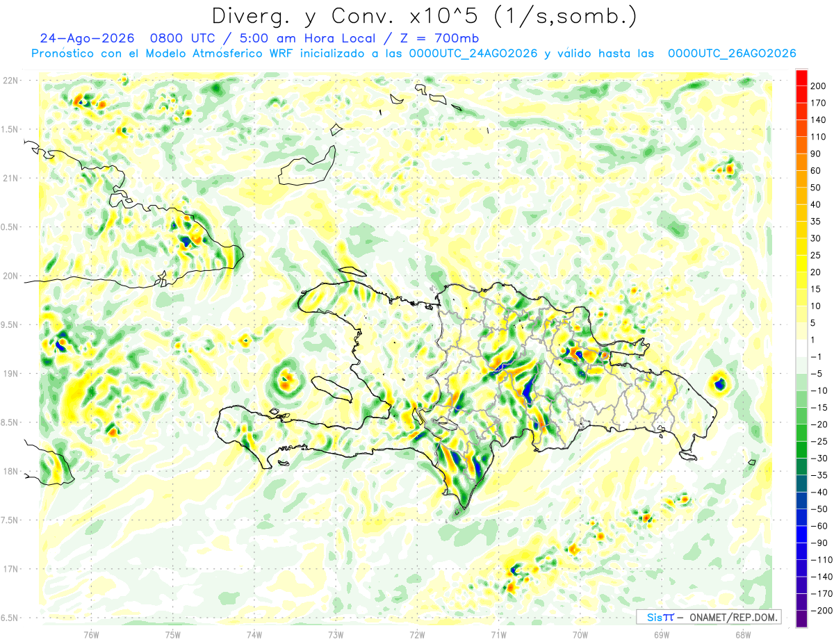Click the '9.5N' latitude axis label
The height and width of the screenshot is (644, 834).
(10, 324)
